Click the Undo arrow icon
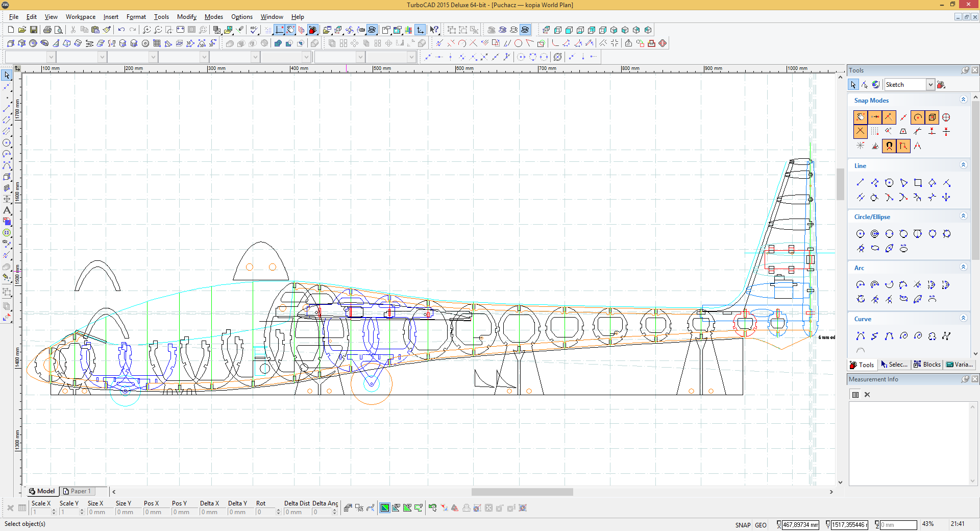Screen dimensions: 980x531 121,30
